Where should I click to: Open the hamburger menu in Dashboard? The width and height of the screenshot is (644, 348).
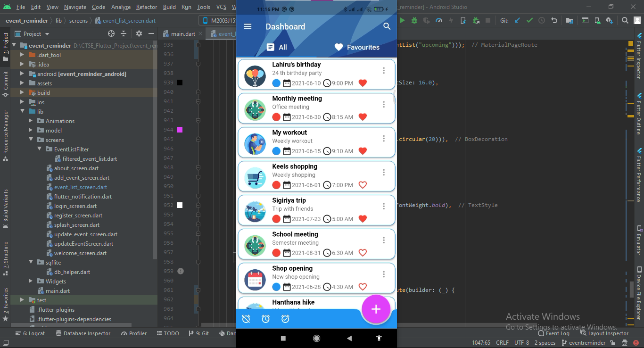coord(248,27)
